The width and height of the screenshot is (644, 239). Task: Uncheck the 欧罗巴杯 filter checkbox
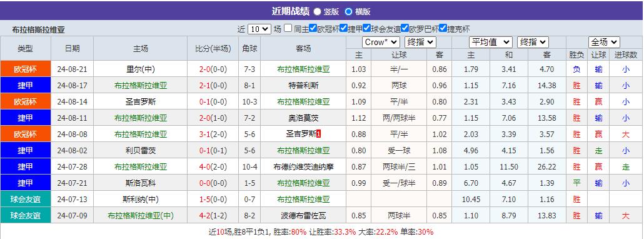[x=405, y=28]
